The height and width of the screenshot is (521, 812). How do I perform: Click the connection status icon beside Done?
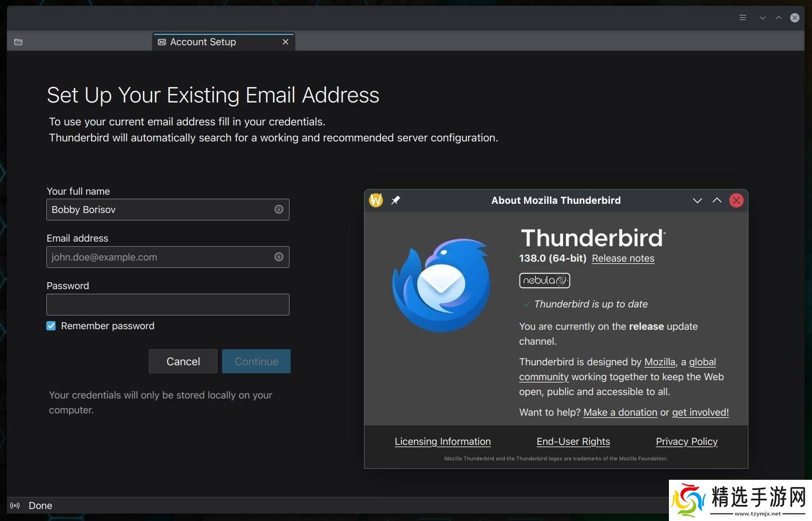click(15, 506)
